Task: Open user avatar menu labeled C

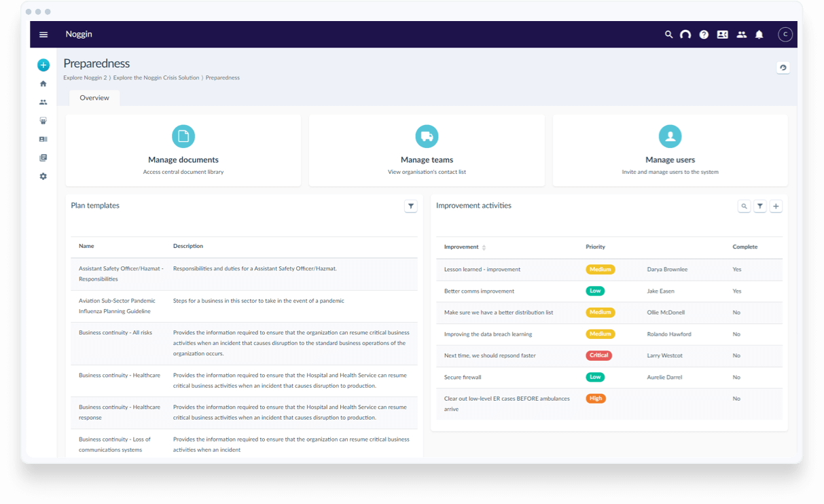Action: click(x=785, y=35)
